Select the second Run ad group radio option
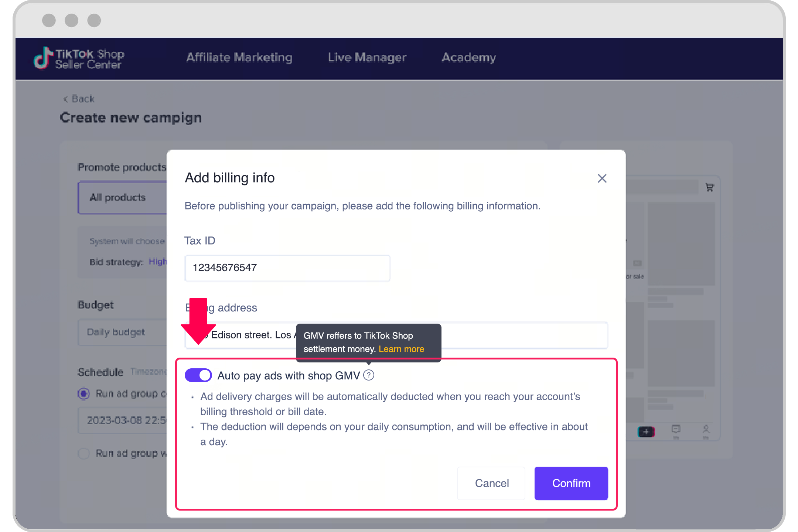This screenshot has width=798, height=532. pos(84,453)
